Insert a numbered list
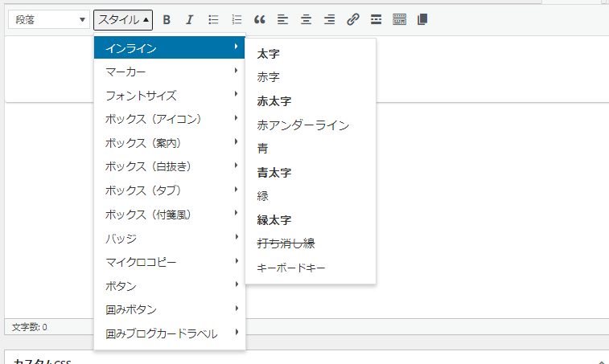 [237, 19]
